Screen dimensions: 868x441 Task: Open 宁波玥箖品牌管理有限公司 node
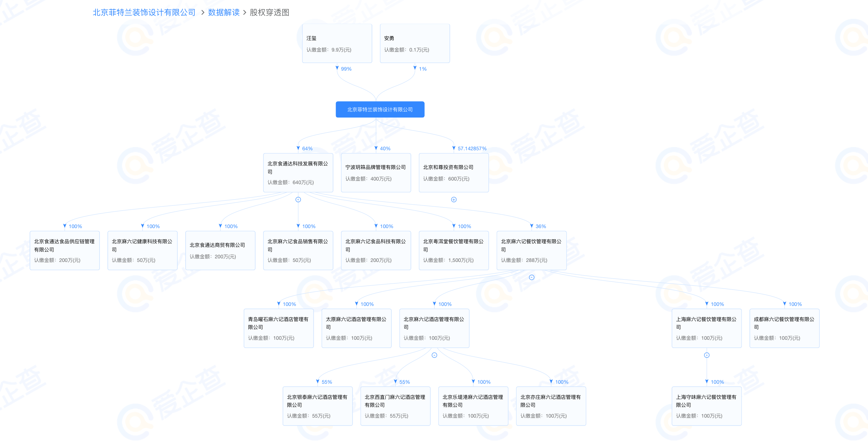point(376,173)
